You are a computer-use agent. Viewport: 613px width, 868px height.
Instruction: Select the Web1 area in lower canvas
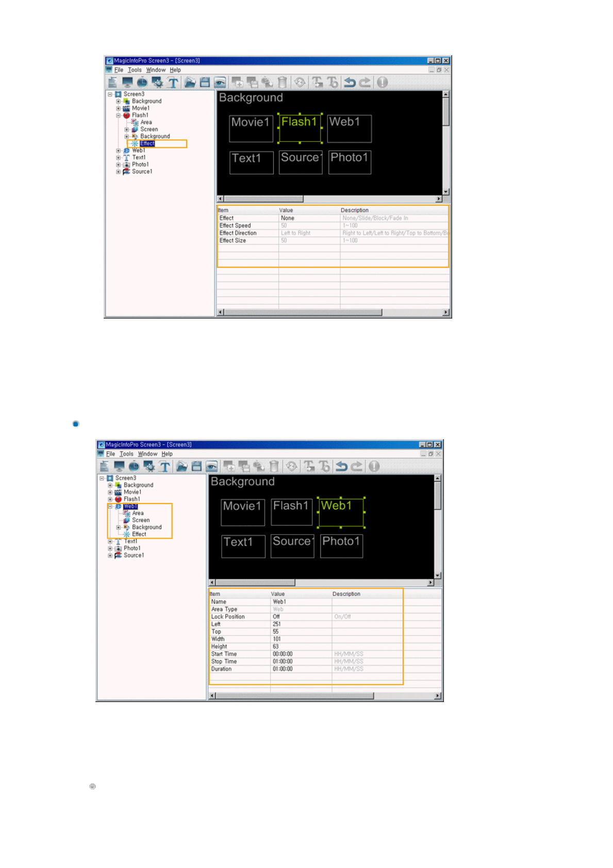[x=341, y=512]
